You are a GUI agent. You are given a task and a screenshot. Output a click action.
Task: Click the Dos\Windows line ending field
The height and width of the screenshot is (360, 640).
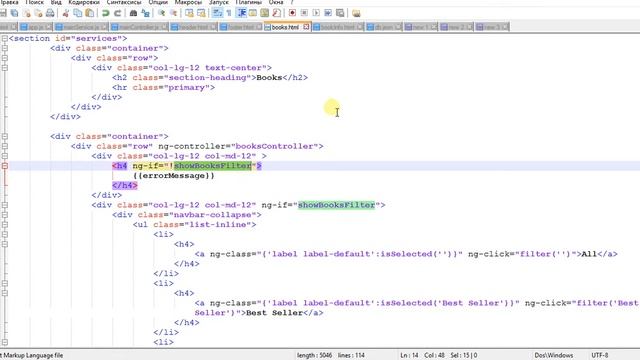tap(553, 356)
